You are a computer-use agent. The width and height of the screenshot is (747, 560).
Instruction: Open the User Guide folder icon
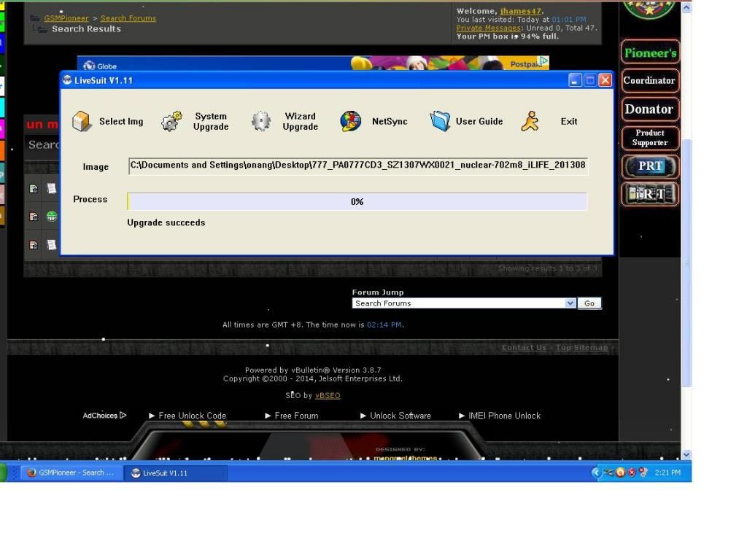pyautogui.click(x=440, y=121)
